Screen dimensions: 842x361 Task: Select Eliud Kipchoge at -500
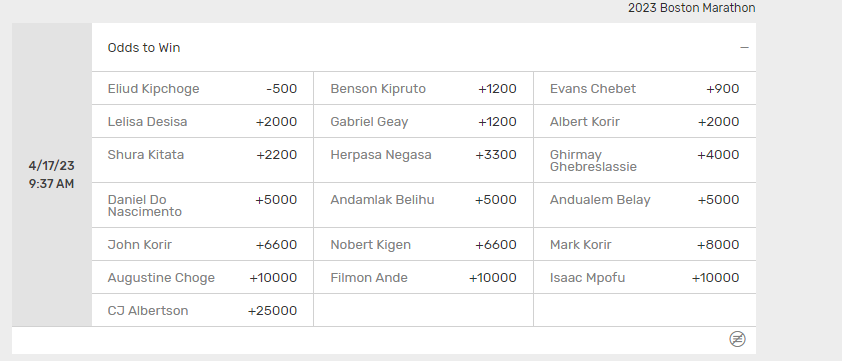(x=202, y=89)
